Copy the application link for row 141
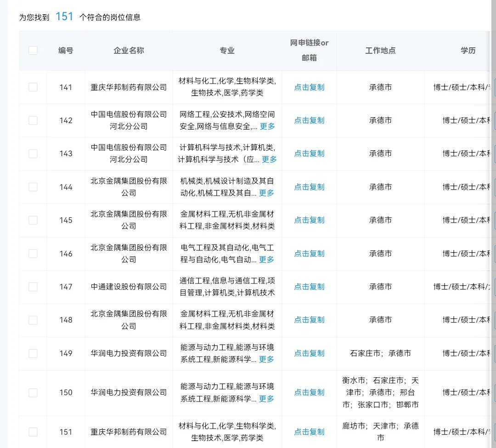Viewport: 496px width, 448px height. click(310, 87)
